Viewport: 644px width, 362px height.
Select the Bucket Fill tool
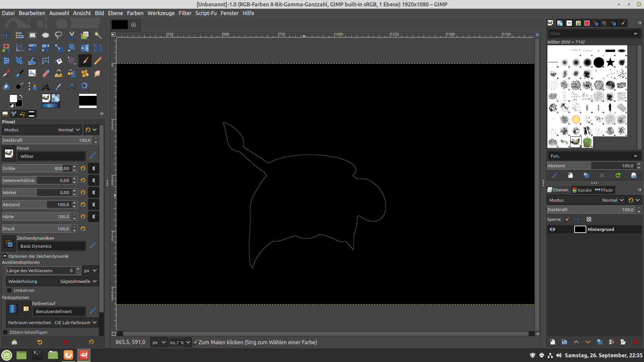59,61
